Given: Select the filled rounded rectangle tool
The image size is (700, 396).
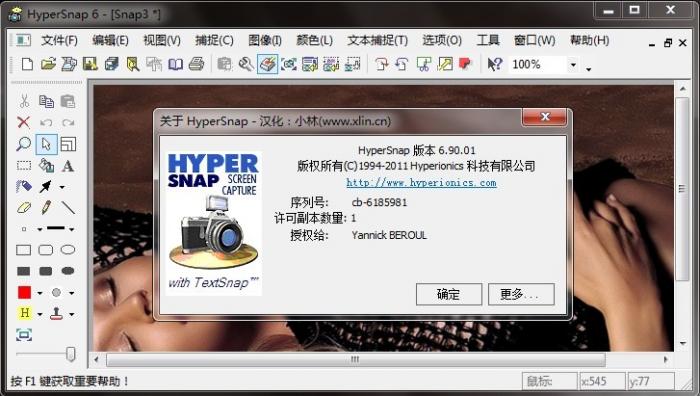Looking at the screenshot, I should click(x=46, y=271).
